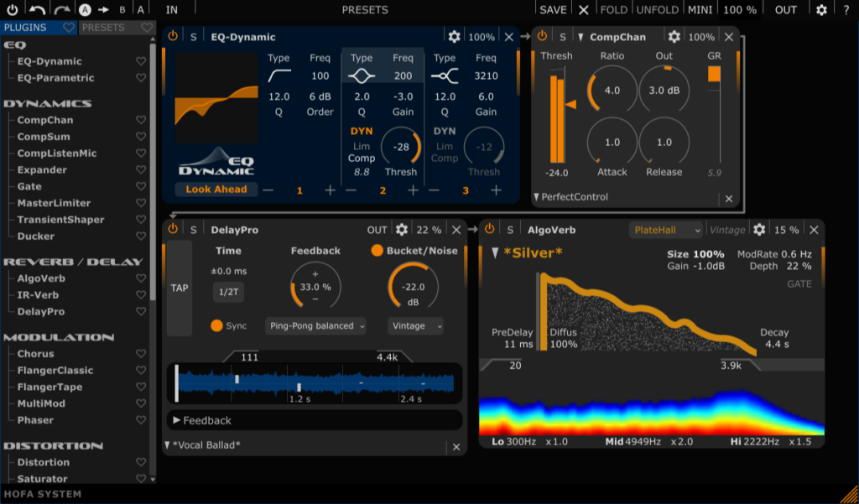Screen dimensions: 859x504
Task: Select bell filter type icon in band 2
Action: [x=362, y=76]
